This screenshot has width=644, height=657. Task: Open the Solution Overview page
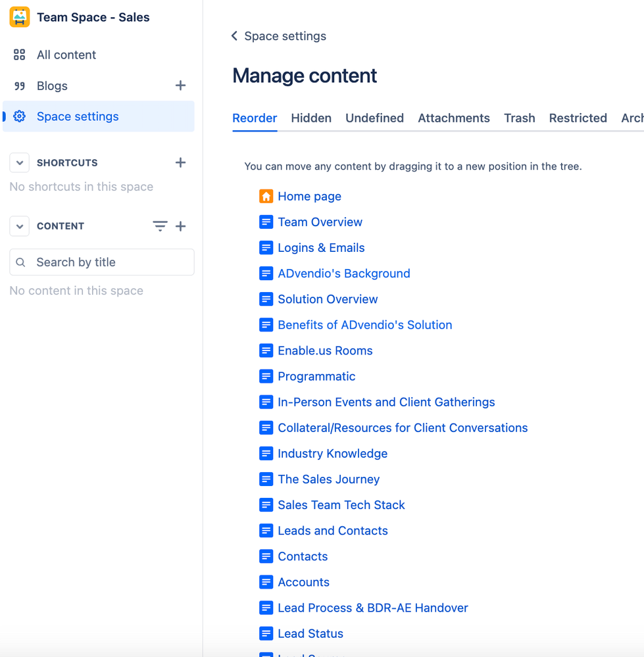tap(328, 299)
